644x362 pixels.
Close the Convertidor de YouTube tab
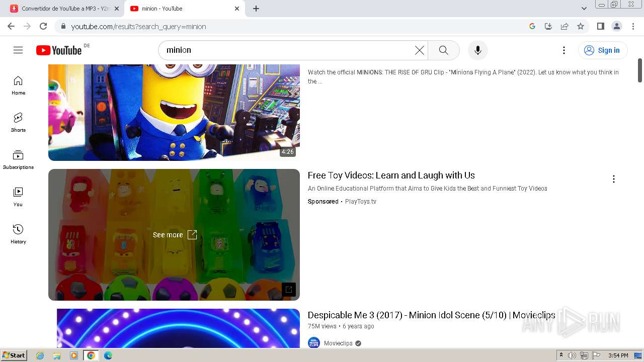coord(117,9)
